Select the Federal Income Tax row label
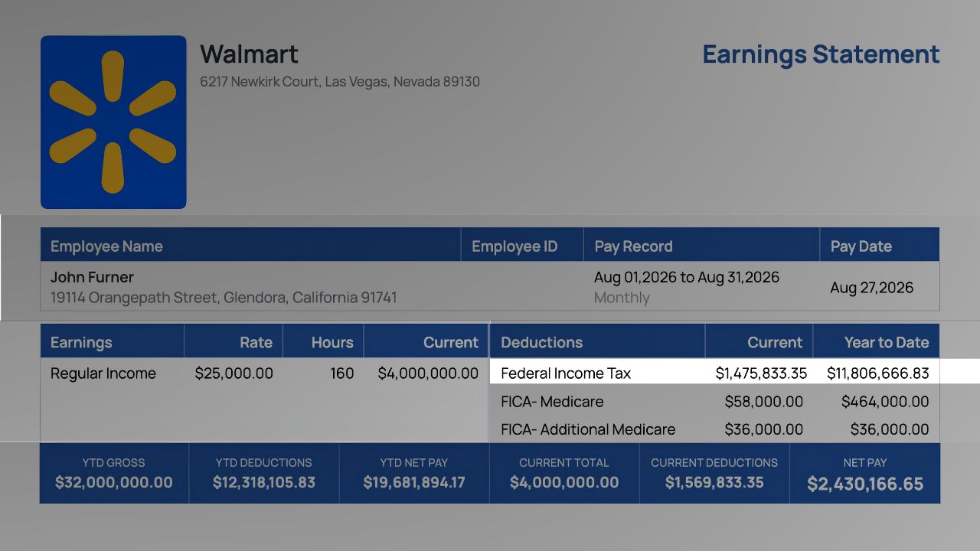This screenshot has height=551, width=980. click(566, 373)
